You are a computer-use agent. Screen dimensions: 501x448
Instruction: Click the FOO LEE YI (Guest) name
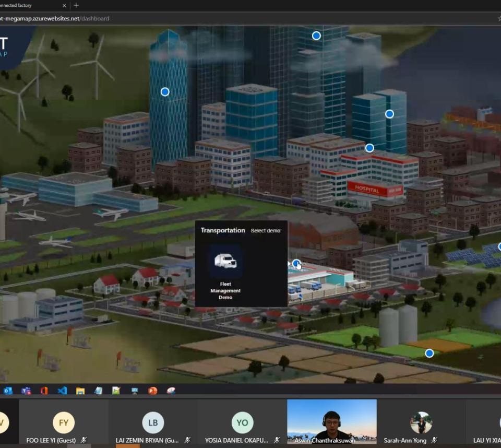[x=51, y=440]
